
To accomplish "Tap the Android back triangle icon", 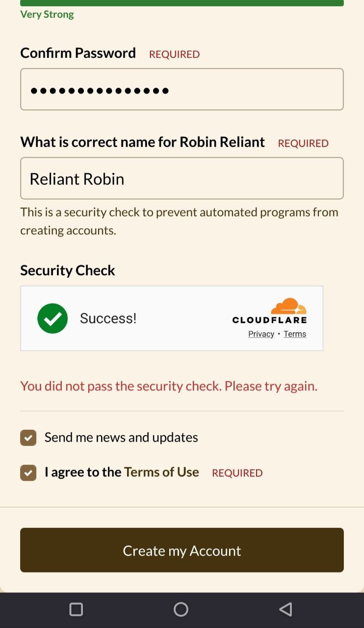I will coord(286,609).
